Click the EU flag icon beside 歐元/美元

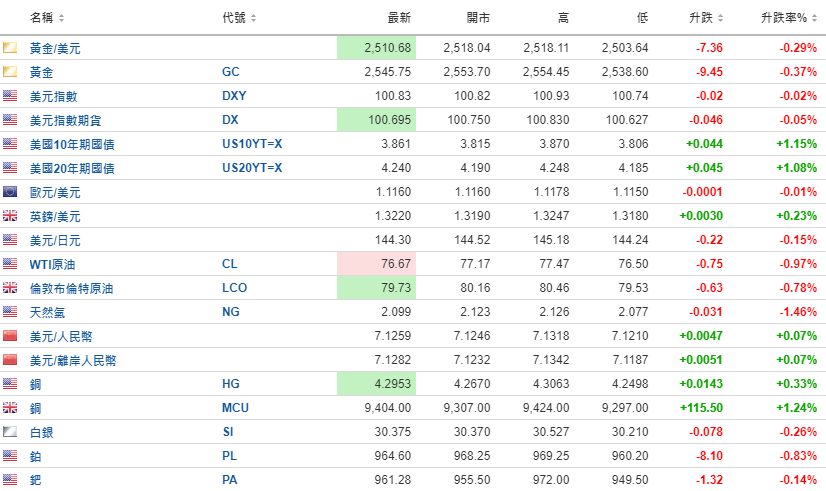point(10,192)
